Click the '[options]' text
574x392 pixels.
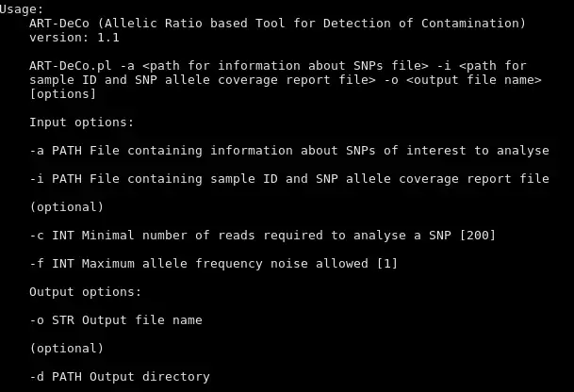click(62, 94)
